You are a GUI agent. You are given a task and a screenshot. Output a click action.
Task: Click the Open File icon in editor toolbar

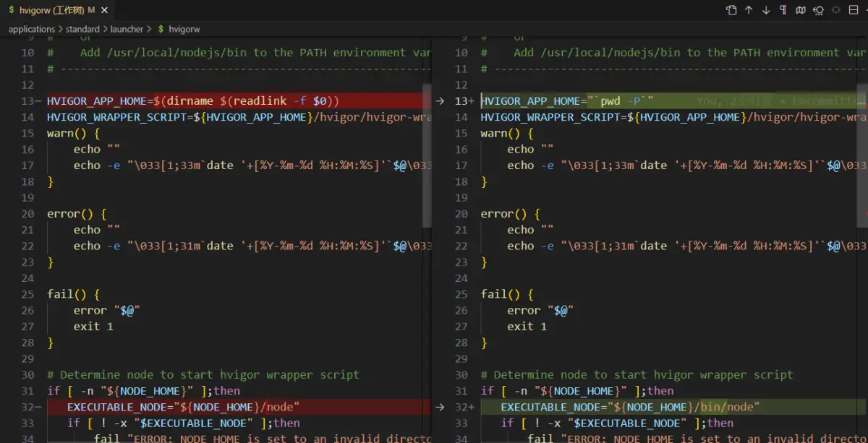731,10
